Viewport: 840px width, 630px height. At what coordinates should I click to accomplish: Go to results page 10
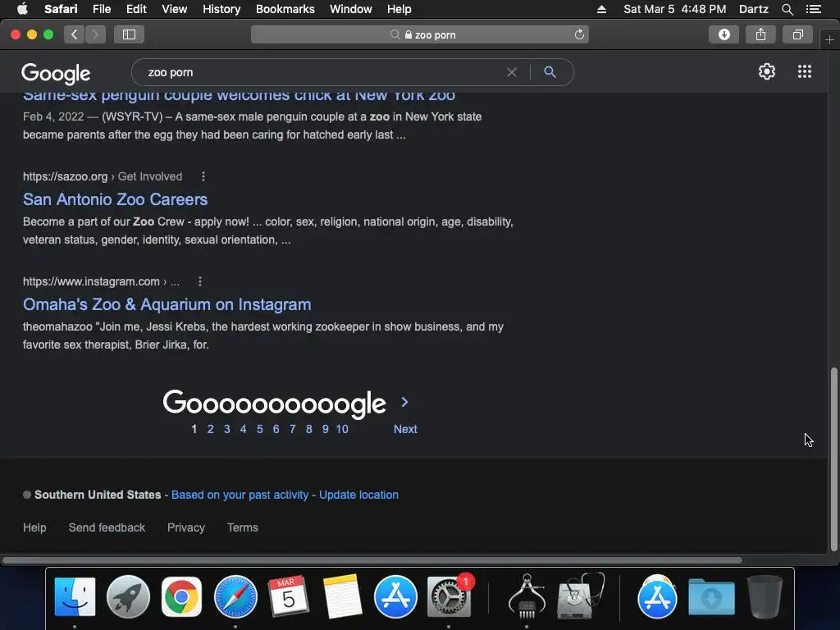[x=342, y=429]
